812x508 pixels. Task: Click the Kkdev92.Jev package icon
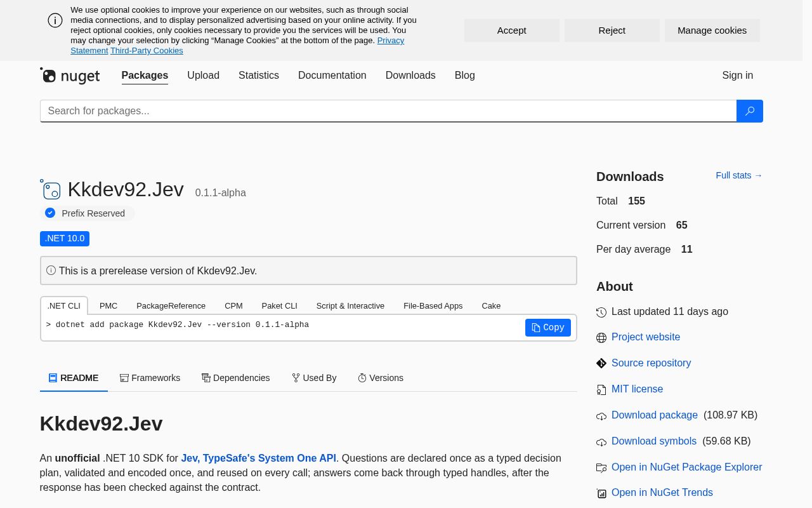pos(50,189)
